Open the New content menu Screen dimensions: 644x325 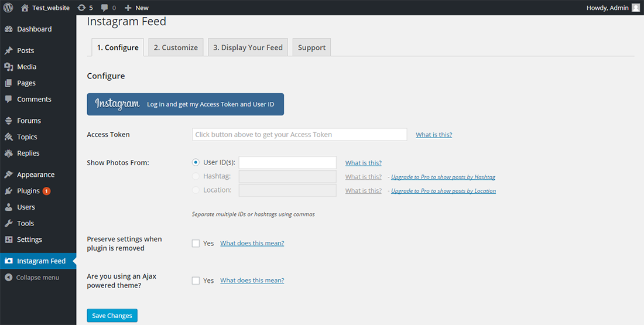click(x=136, y=8)
